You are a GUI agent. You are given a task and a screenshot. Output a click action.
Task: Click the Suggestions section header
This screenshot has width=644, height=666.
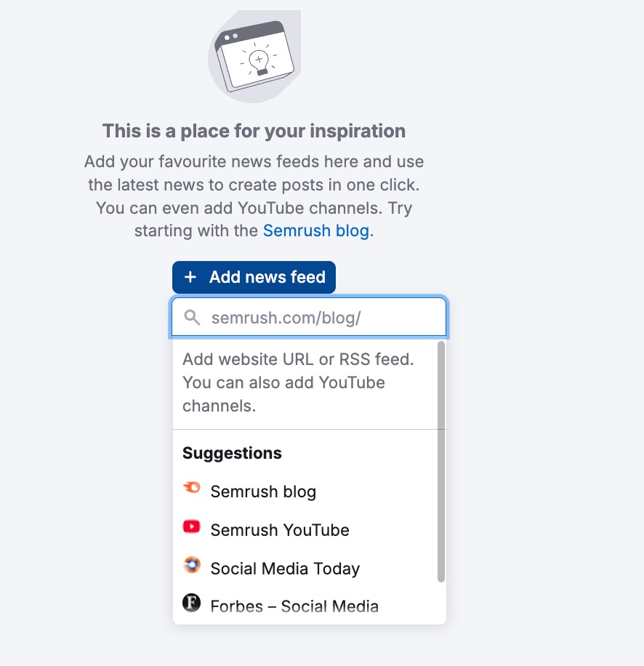232,453
